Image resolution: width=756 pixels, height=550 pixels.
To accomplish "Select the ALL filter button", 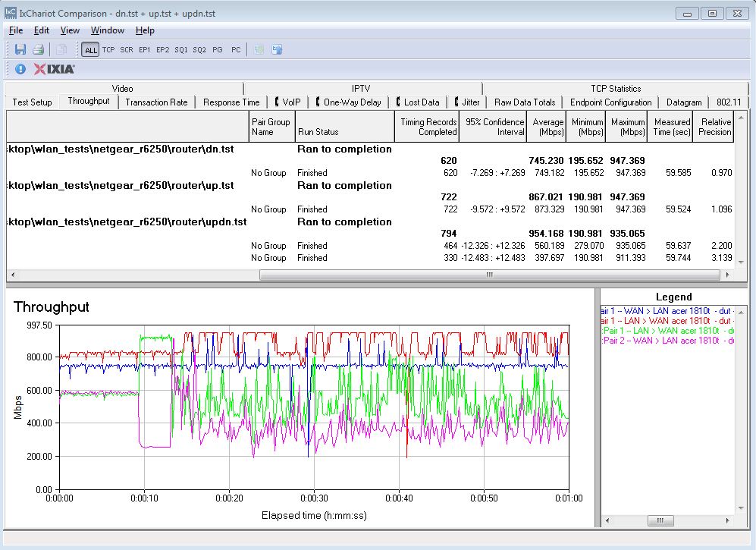I will pos(91,50).
